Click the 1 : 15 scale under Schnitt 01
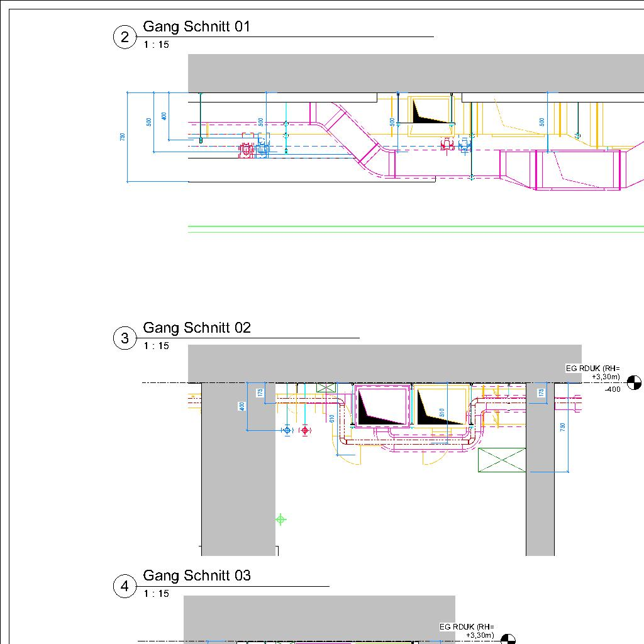The height and width of the screenshot is (644, 644). [x=156, y=45]
